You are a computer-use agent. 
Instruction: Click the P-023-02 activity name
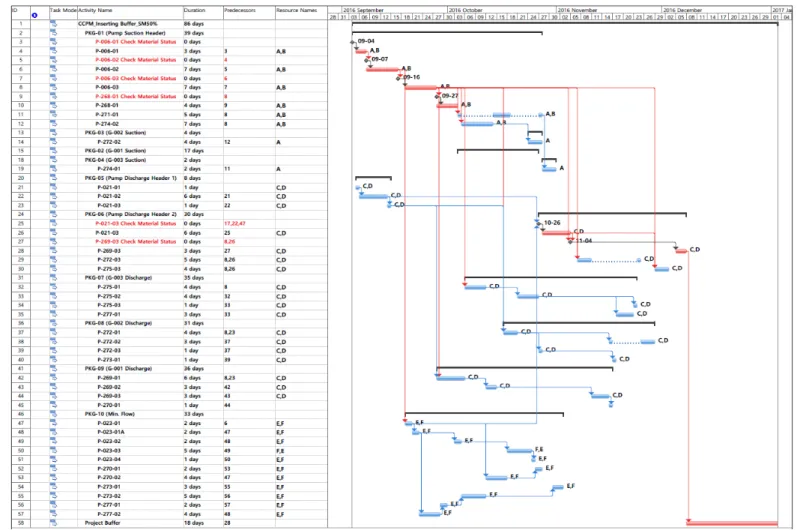tap(109, 442)
